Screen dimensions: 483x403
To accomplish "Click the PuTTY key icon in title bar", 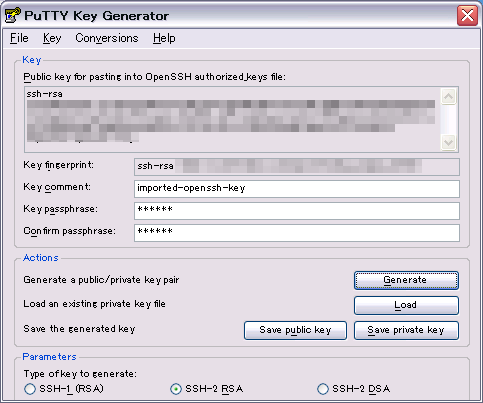I will pos(12,15).
